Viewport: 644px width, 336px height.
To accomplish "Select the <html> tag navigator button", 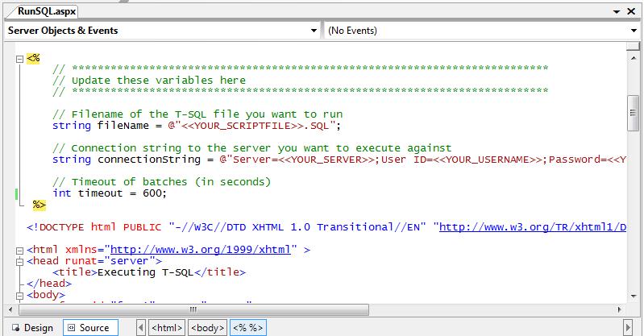I will pos(168,328).
